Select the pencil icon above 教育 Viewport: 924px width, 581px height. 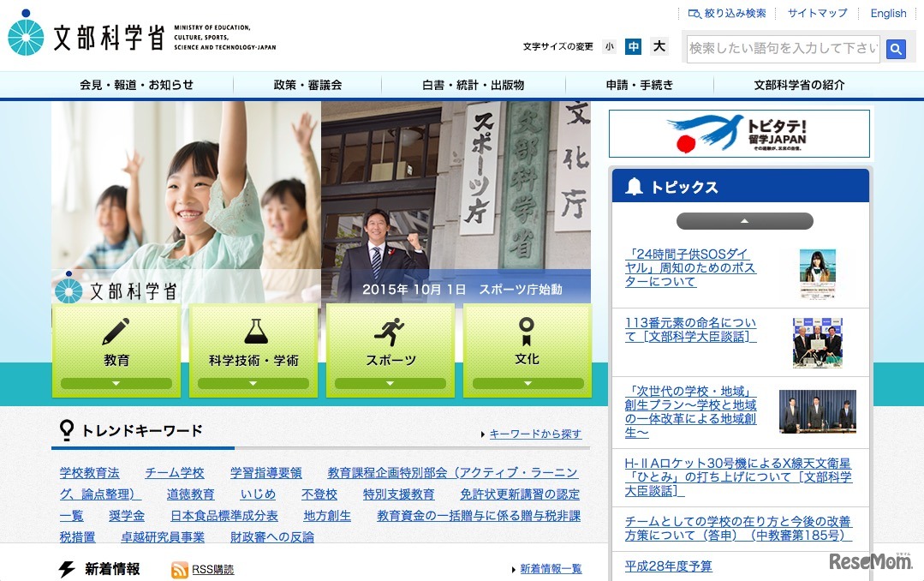pos(116,327)
